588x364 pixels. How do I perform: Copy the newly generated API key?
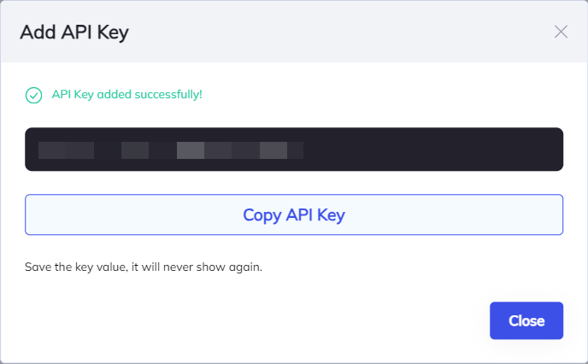293,214
